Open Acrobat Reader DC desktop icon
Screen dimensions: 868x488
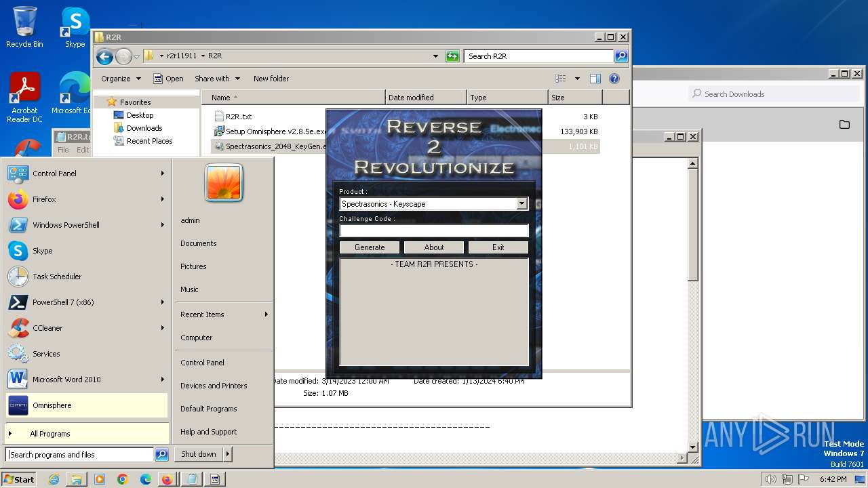click(24, 98)
